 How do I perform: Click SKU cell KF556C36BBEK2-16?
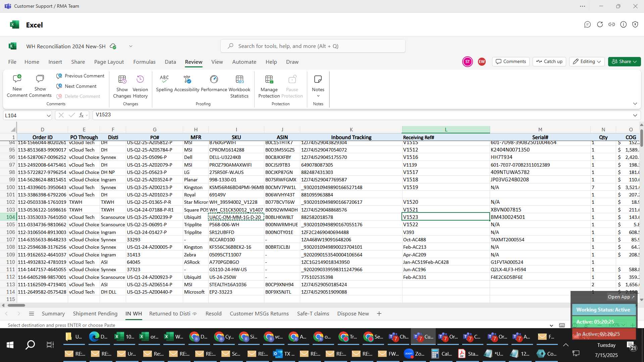click(236, 247)
